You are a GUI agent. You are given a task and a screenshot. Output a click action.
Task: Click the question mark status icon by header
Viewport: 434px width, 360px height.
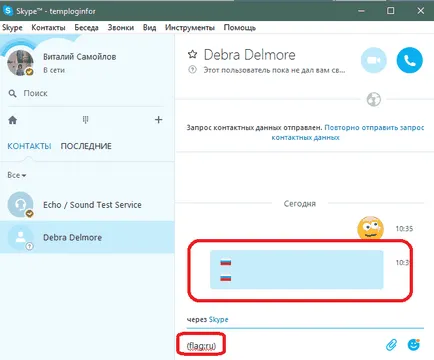pos(192,70)
